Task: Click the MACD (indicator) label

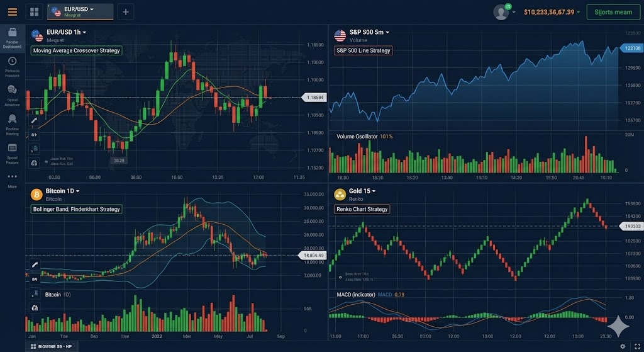Action: click(356, 295)
